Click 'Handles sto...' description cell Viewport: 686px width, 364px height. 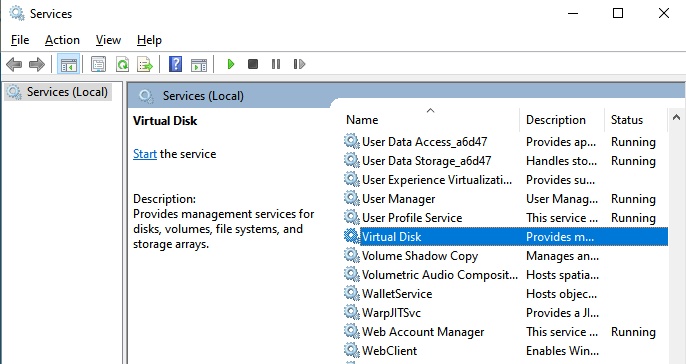point(561,161)
